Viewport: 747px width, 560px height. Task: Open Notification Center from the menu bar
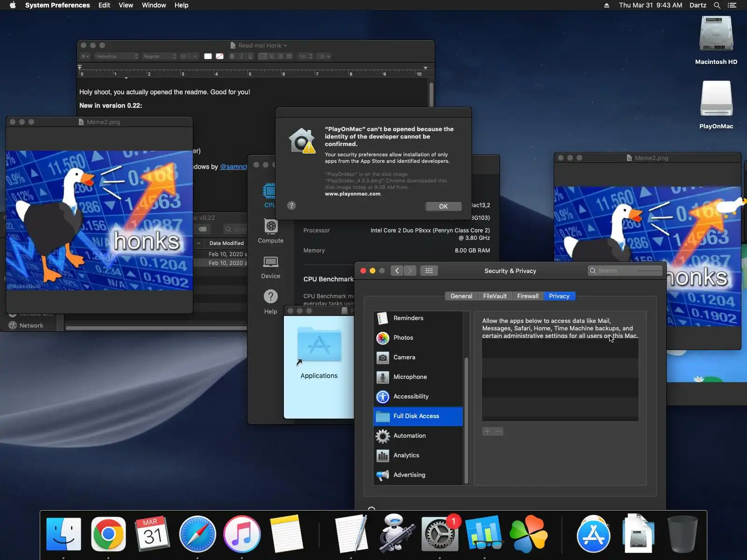[732, 5]
